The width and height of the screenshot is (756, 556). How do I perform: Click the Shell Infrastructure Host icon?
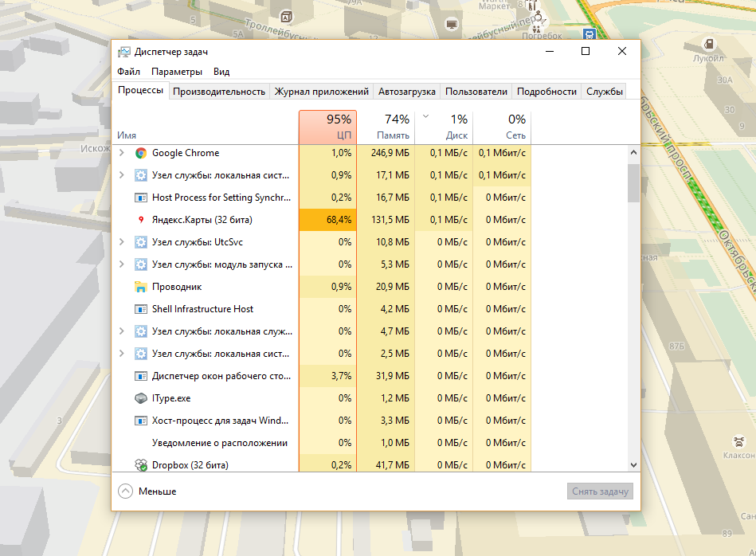click(x=140, y=309)
